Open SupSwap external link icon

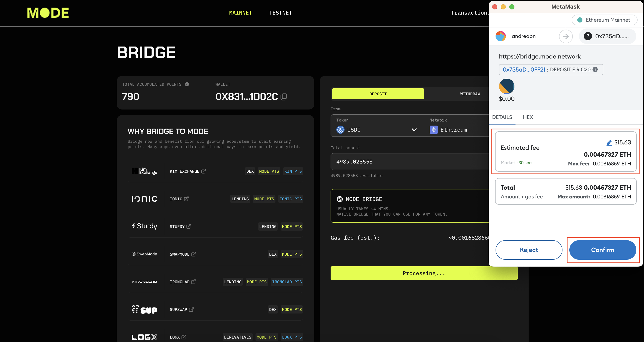coord(191,309)
